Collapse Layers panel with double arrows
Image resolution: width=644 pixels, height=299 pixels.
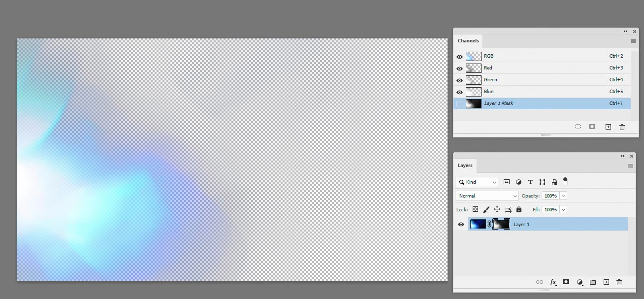click(623, 156)
